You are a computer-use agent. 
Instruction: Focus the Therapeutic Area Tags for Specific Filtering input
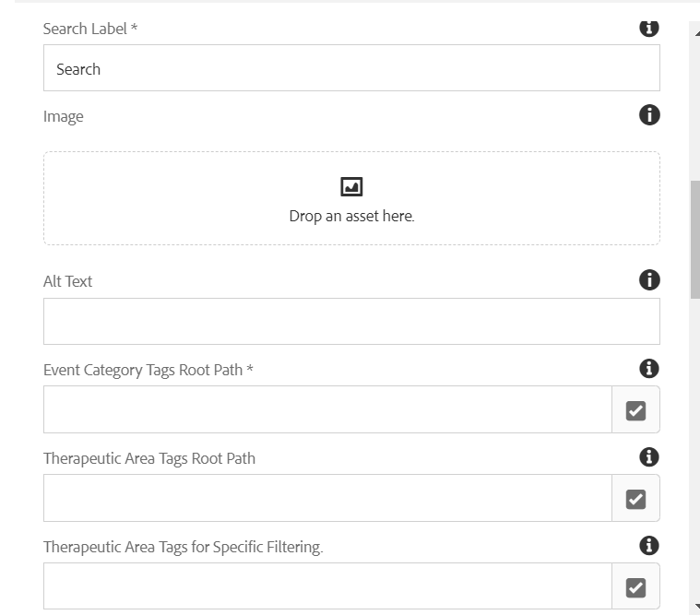coord(327,586)
